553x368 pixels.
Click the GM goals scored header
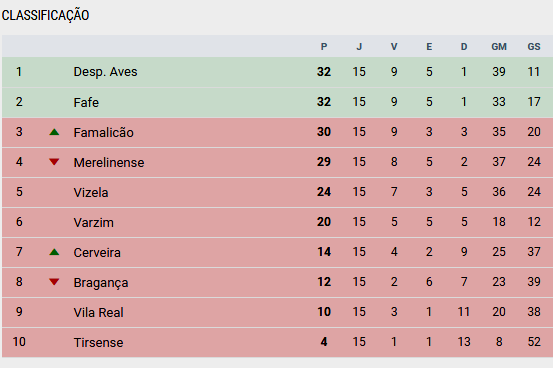[499, 47]
